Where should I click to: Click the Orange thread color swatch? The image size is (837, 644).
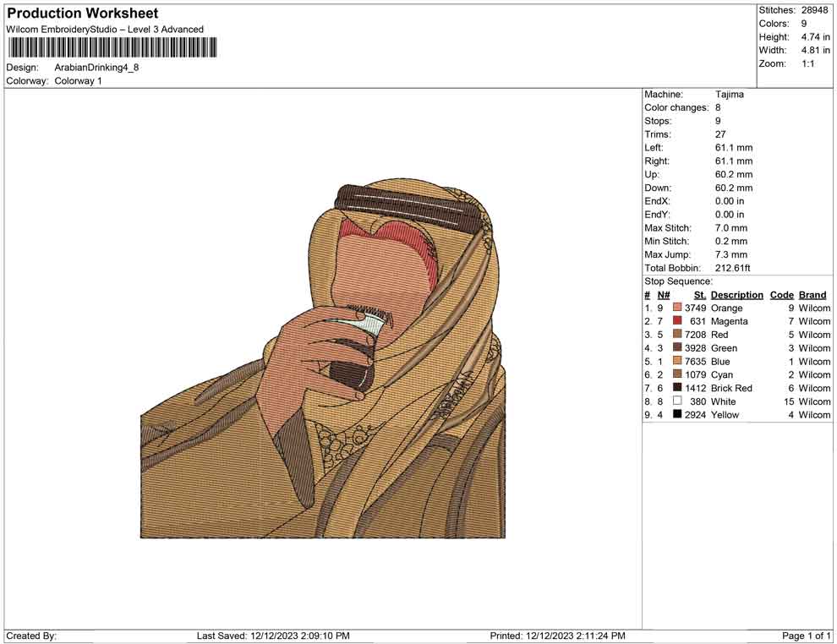click(677, 308)
